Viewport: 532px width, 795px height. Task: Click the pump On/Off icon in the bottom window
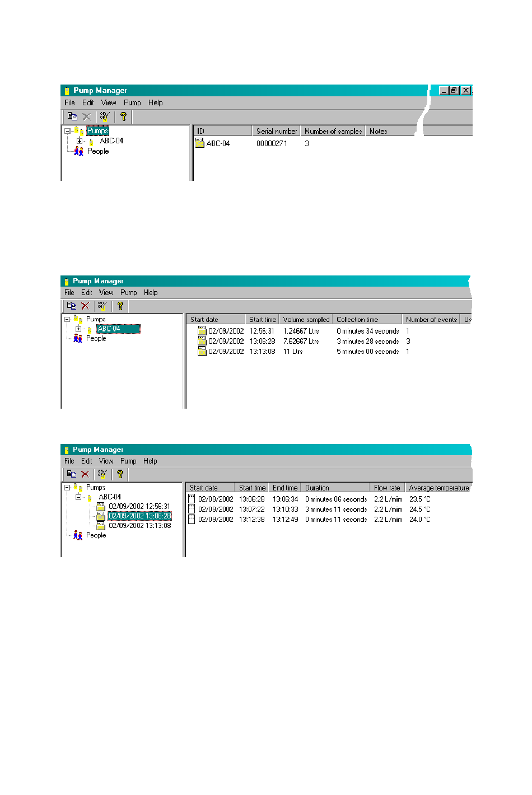point(102,474)
